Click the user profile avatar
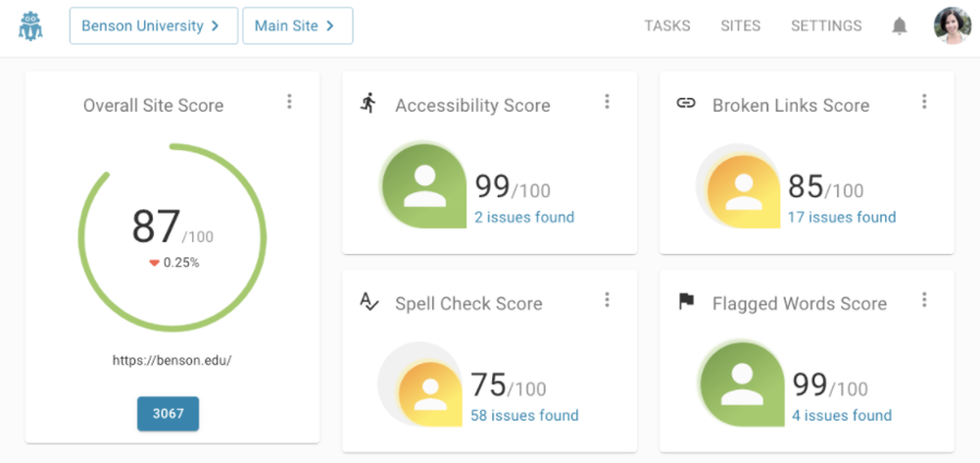 coord(952,26)
